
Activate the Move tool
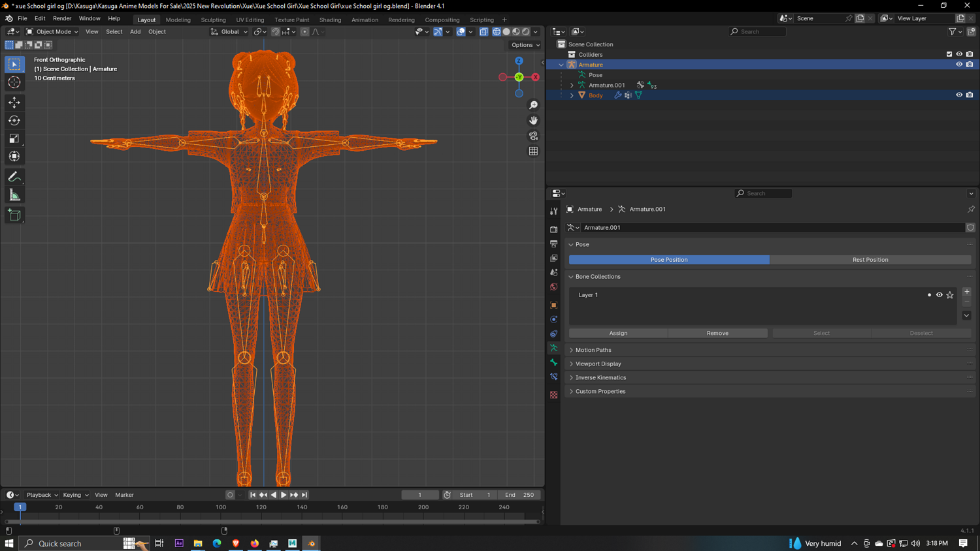14,102
